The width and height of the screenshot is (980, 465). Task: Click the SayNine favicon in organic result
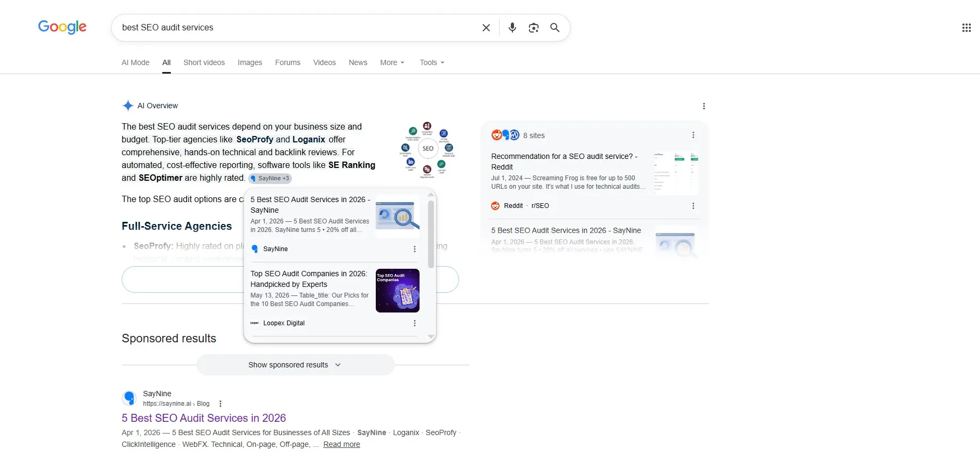point(129,398)
